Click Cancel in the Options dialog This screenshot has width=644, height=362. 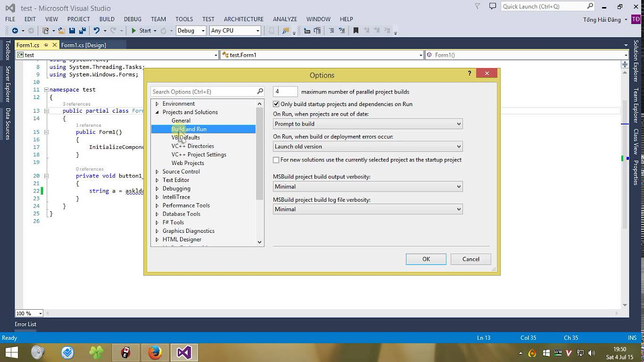pos(471,259)
